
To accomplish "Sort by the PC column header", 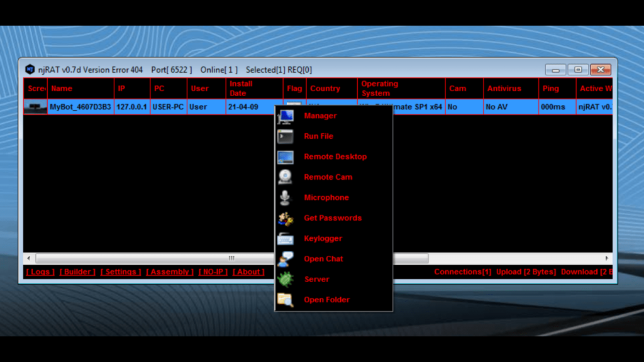I will click(x=169, y=88).
